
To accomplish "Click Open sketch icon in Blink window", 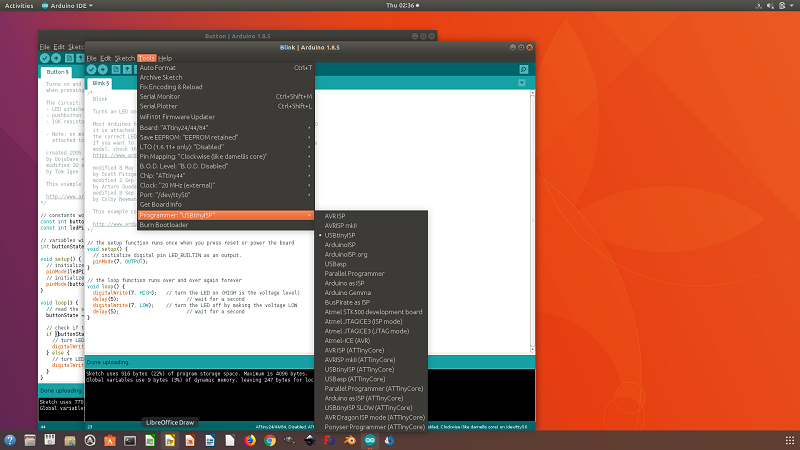I will [127, 69].
